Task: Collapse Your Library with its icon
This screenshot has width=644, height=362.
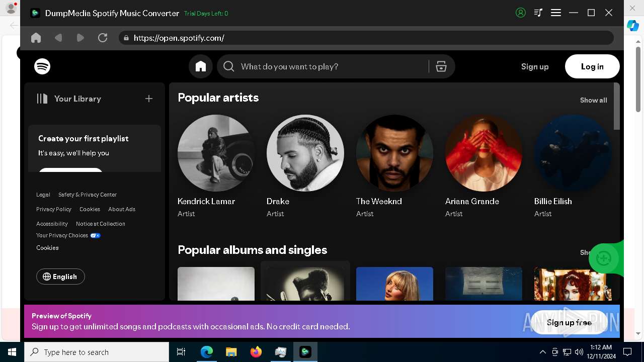Action: (42, 99)
